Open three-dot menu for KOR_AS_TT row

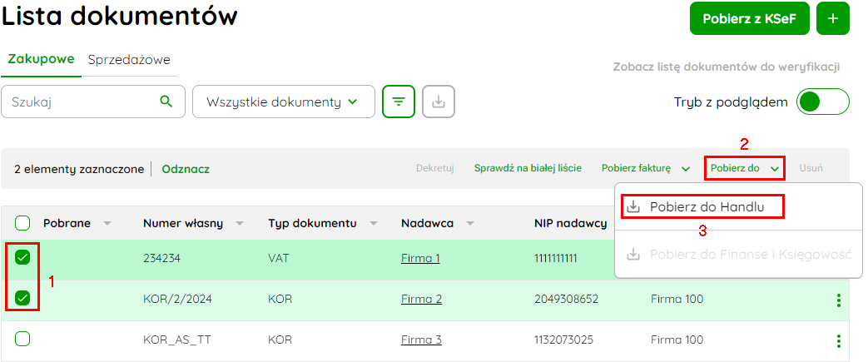pyautogui.click(x=839, y=340)
